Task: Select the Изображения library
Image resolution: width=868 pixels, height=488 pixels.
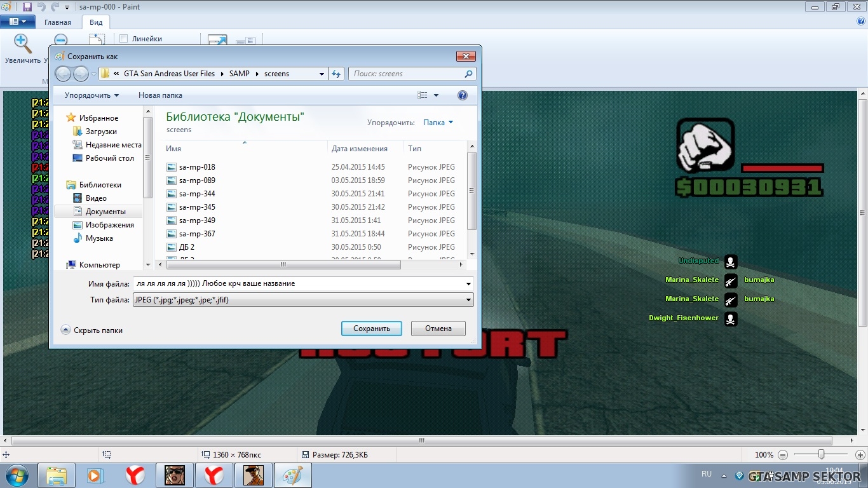Action: [x=103, y=225]
